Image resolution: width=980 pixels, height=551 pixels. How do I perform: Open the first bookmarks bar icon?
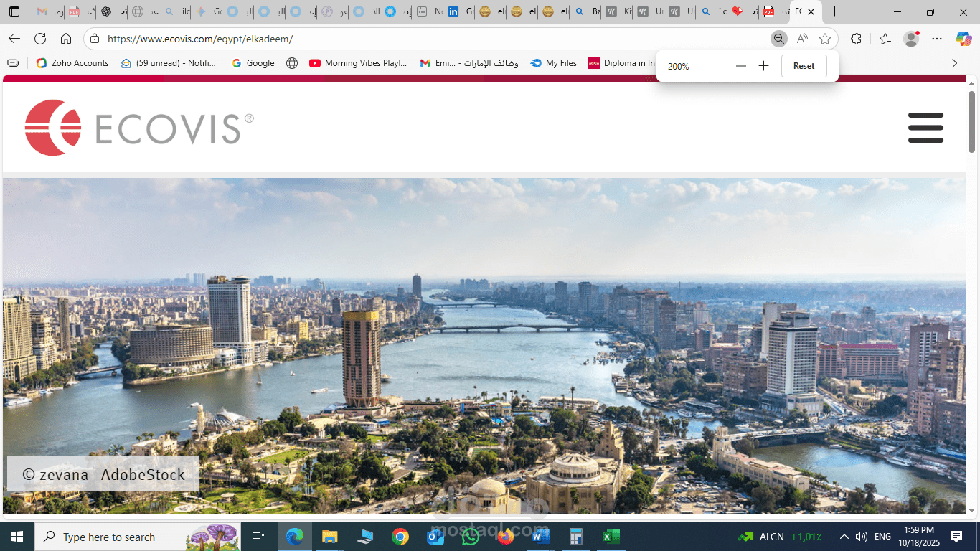click(x=13, y=63)
